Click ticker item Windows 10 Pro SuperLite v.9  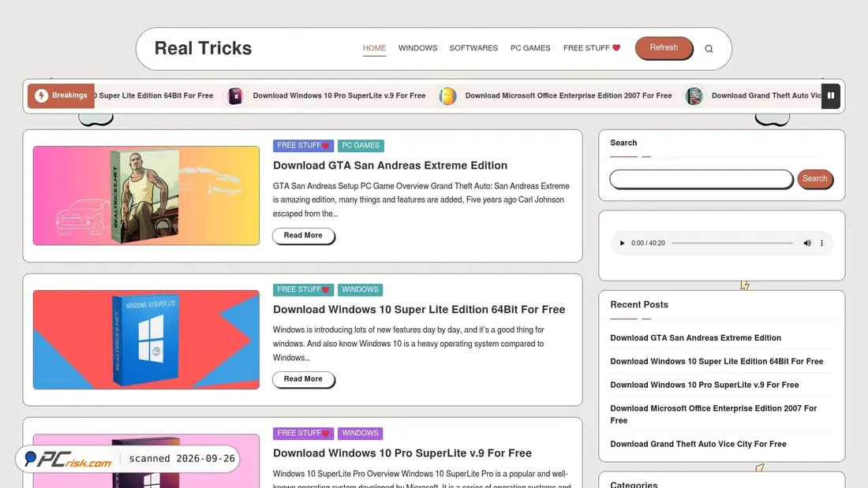coord(339,95)
